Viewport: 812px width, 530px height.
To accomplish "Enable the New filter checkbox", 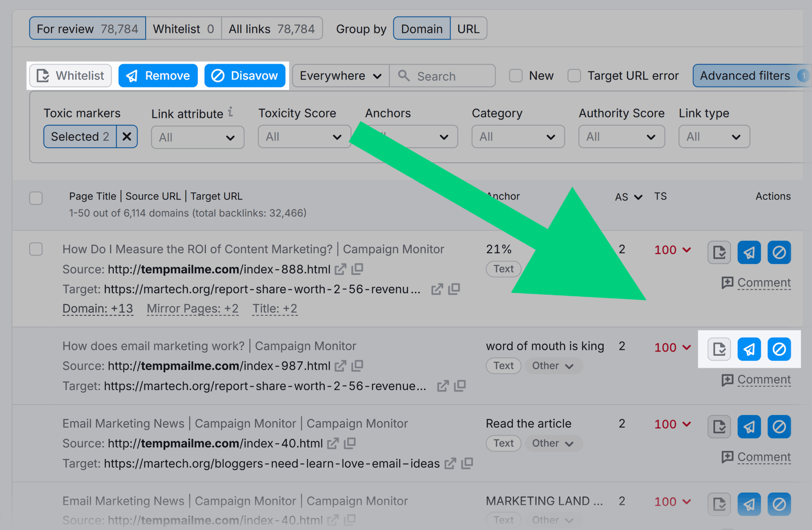I will tap(516, 75).
